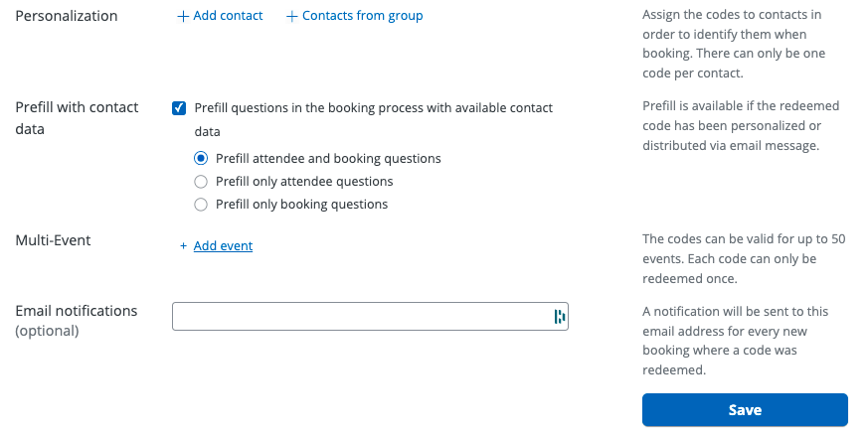The height and width of the screenshot is (436, 868).
Task: Select the Prefill only attendee questions radio
Action: pos(201,182)
